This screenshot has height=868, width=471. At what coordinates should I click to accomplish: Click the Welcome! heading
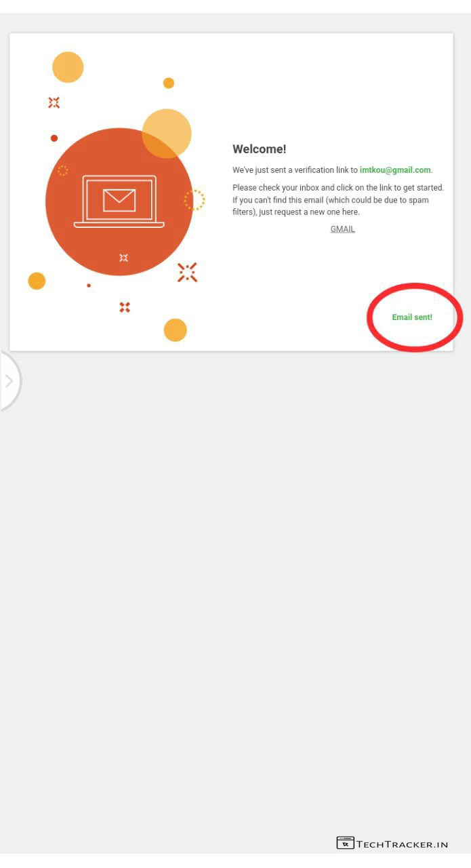coord(260,149)
